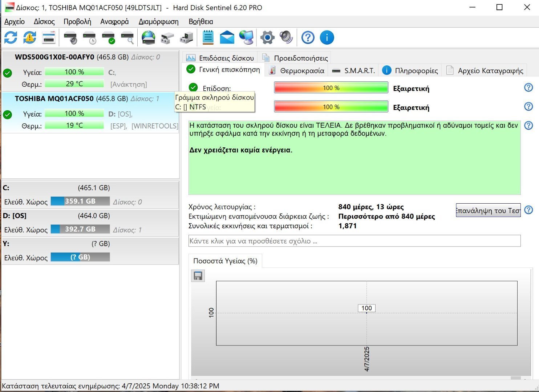This screenshot has width=539, height=392.
Task: Open the Βοήθεια menu
Action: point(201,21)
